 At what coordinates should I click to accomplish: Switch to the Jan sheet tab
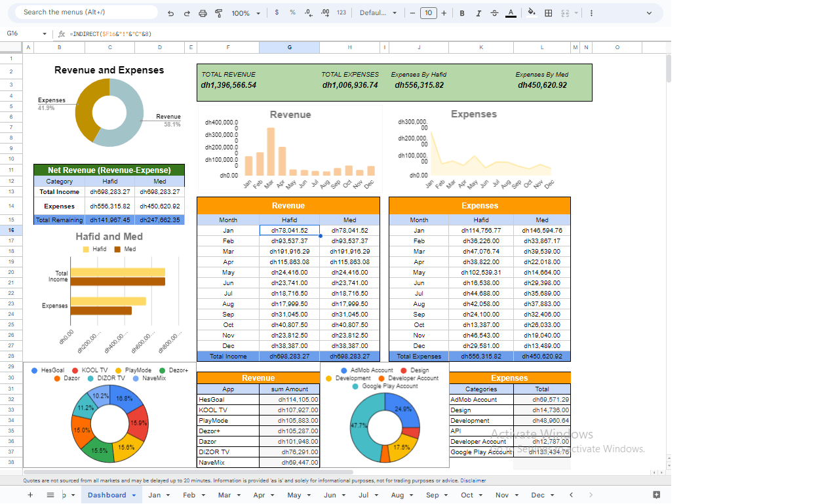[x=155, y=495]
